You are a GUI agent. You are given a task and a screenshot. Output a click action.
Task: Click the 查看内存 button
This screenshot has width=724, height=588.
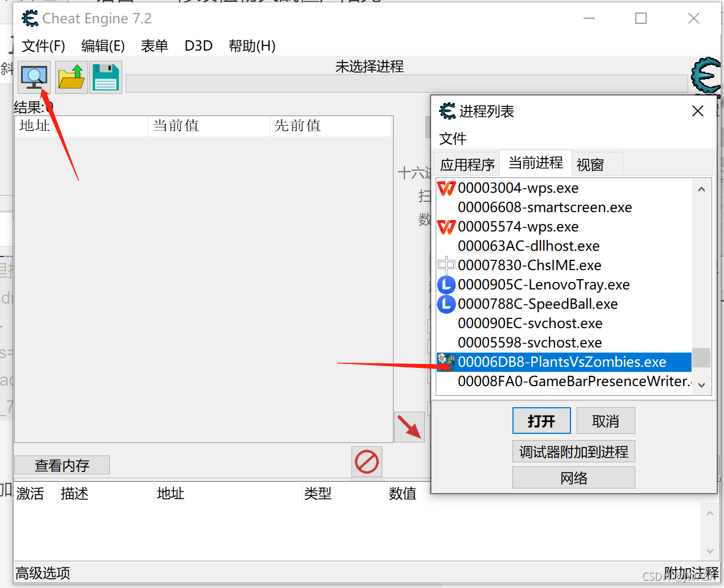[62, 465]
